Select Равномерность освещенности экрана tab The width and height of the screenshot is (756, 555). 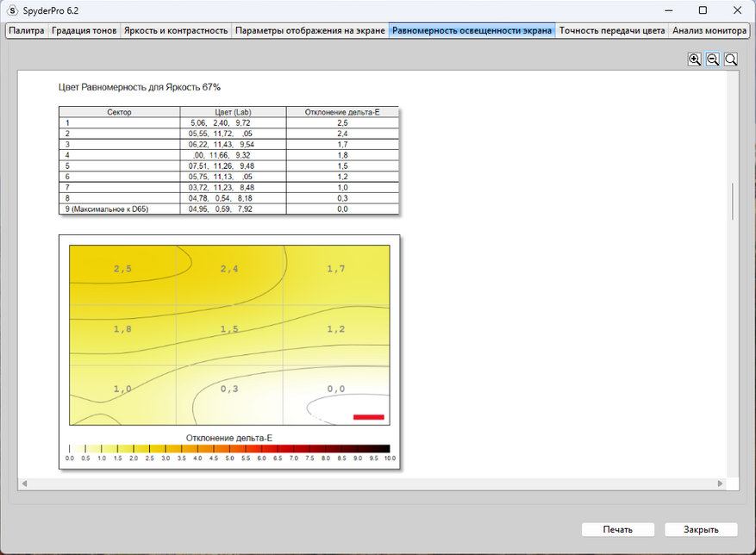click(x=472, y=30)
